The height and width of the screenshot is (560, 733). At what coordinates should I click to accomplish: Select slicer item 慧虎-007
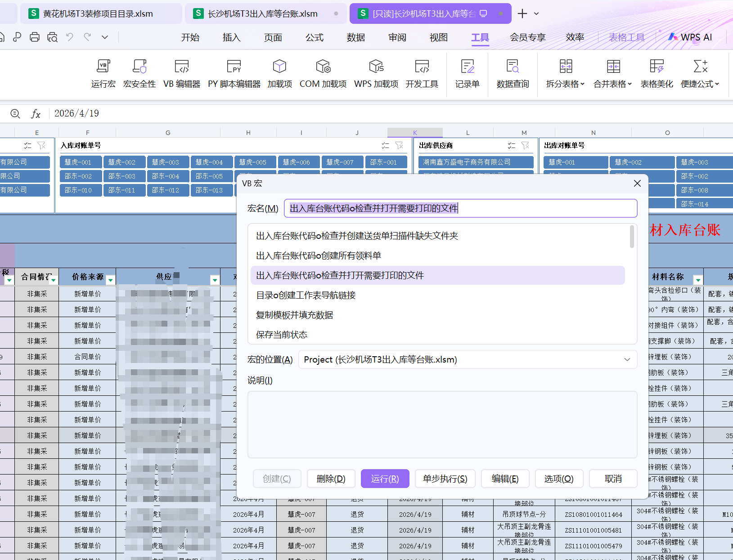pyautogui.click(x=343, y=162)
